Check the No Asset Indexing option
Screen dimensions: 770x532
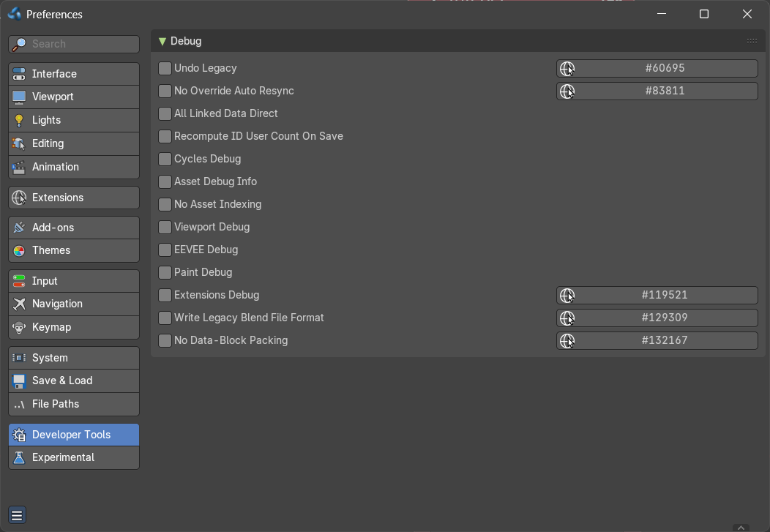(165, 204)
